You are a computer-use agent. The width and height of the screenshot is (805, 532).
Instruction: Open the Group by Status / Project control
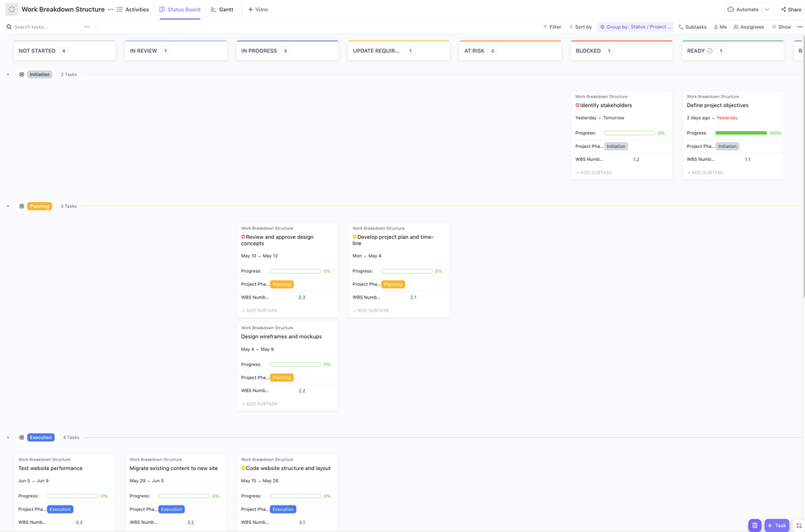tap(636, 26)
